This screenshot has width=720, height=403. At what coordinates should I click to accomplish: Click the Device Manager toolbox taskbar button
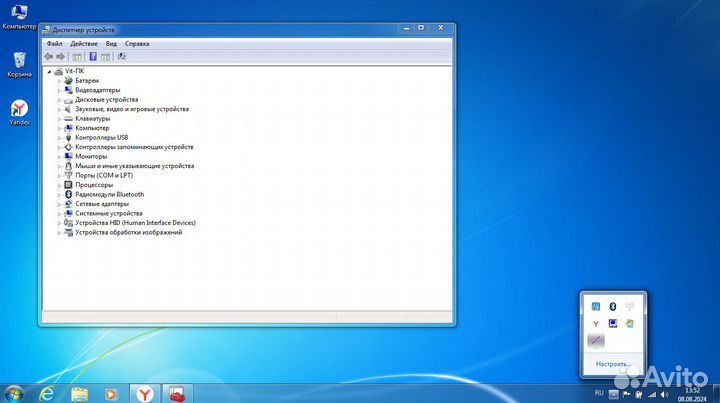(x=177, y=394)
